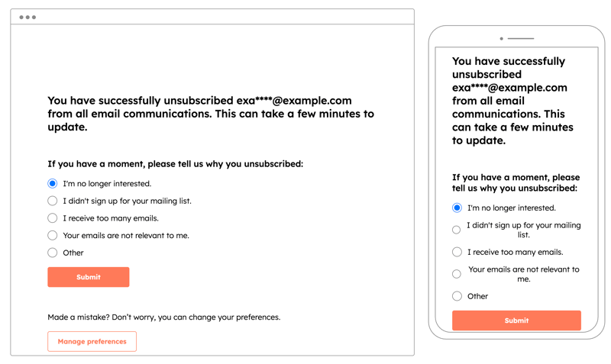Image resolution: width=611 pixels, height=364 pixels.
Task: Click the phone's front camera dot
Action: (x=502, y=38)
